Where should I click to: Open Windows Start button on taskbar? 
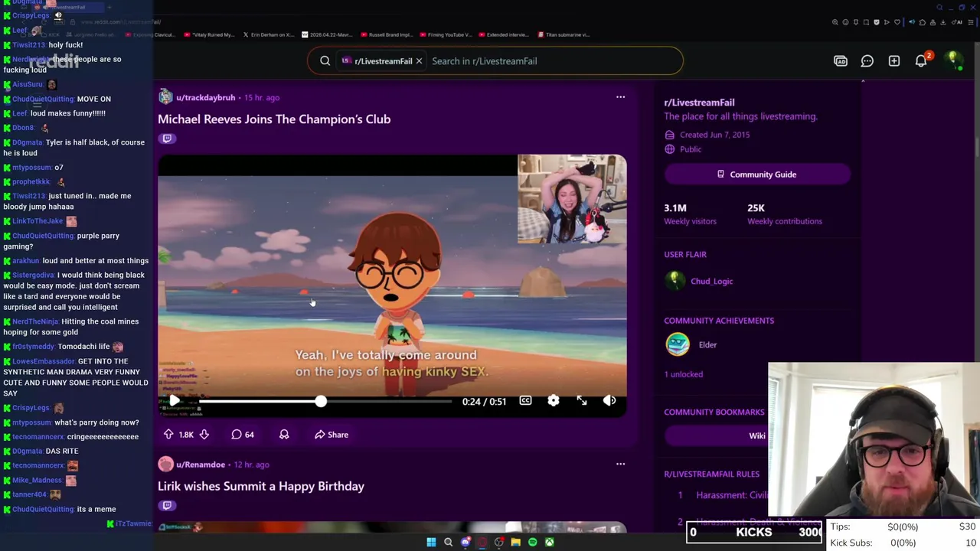pos(431,543)
